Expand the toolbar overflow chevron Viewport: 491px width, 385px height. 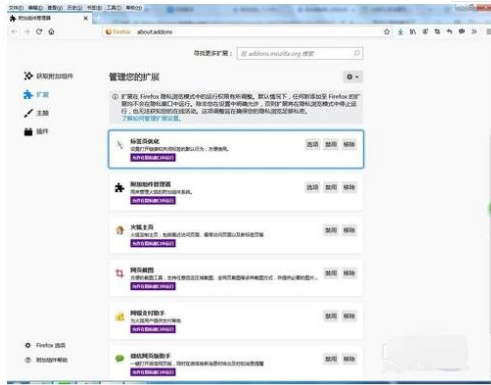click(474, 32)
